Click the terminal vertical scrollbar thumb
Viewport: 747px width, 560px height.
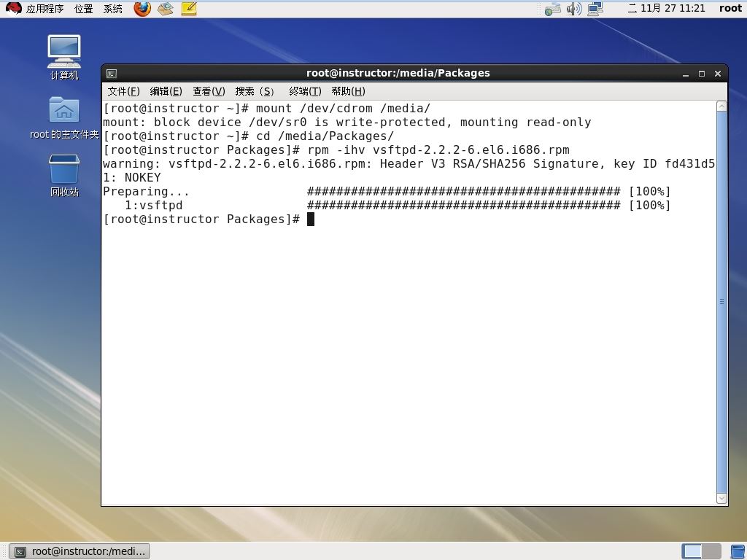721,302
